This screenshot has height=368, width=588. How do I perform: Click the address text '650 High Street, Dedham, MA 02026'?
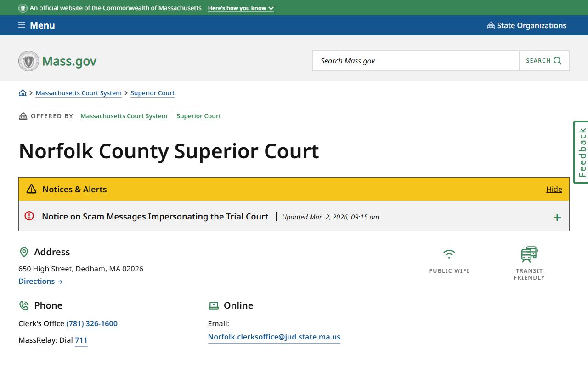pyautogui.click(x=81, y=269)
